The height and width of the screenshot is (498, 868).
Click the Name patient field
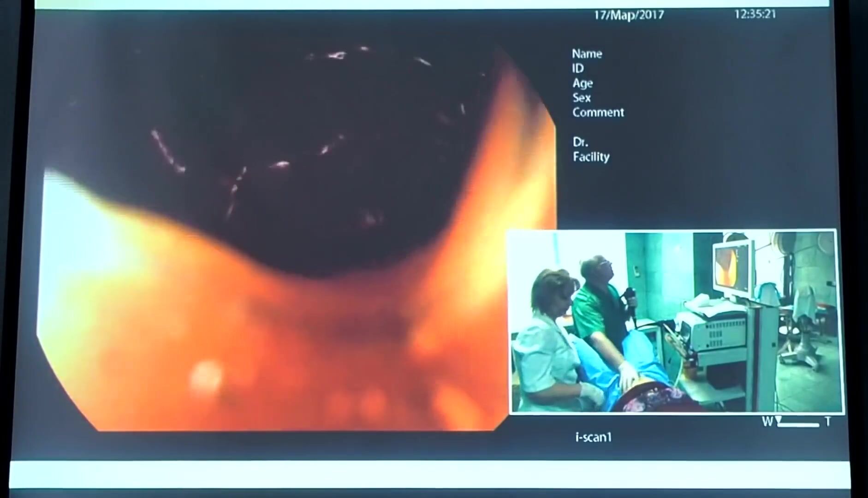(587, 54)
